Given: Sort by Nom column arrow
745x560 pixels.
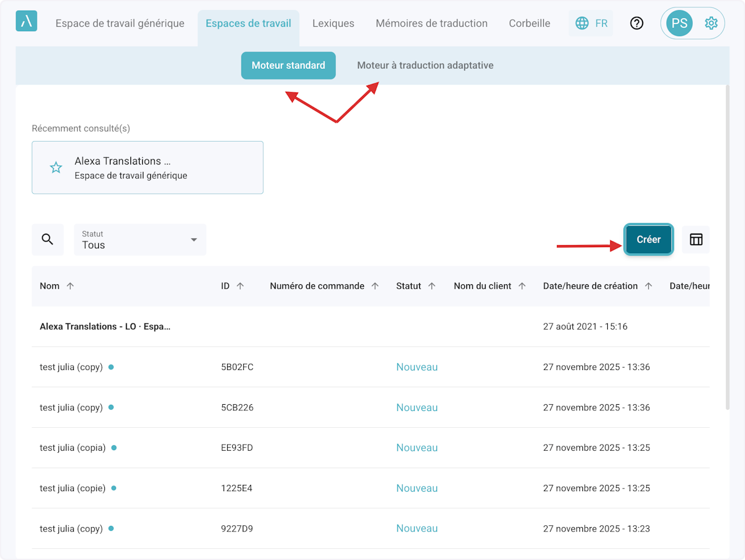Looking at the screenshot, I should pos(70,286).
